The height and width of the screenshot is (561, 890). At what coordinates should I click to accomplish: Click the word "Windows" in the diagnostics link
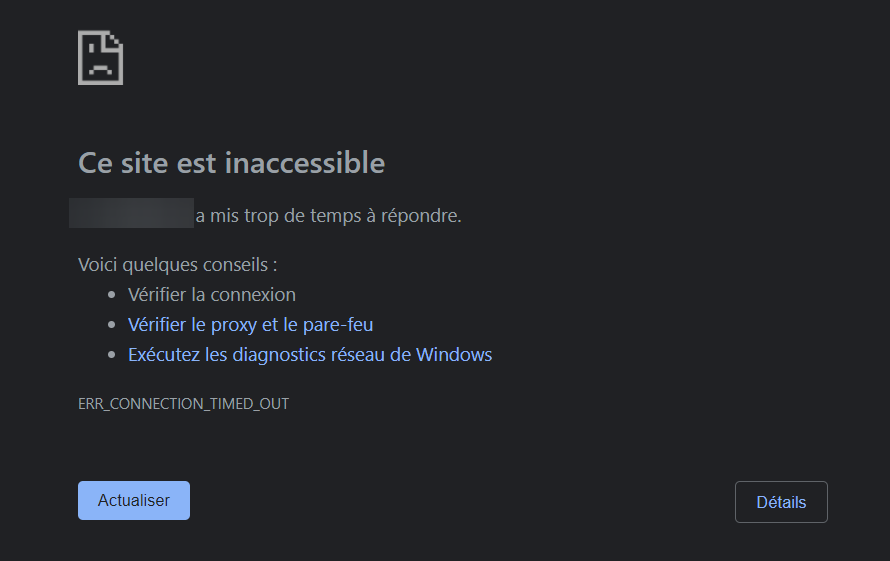click(x=454, y=355)
